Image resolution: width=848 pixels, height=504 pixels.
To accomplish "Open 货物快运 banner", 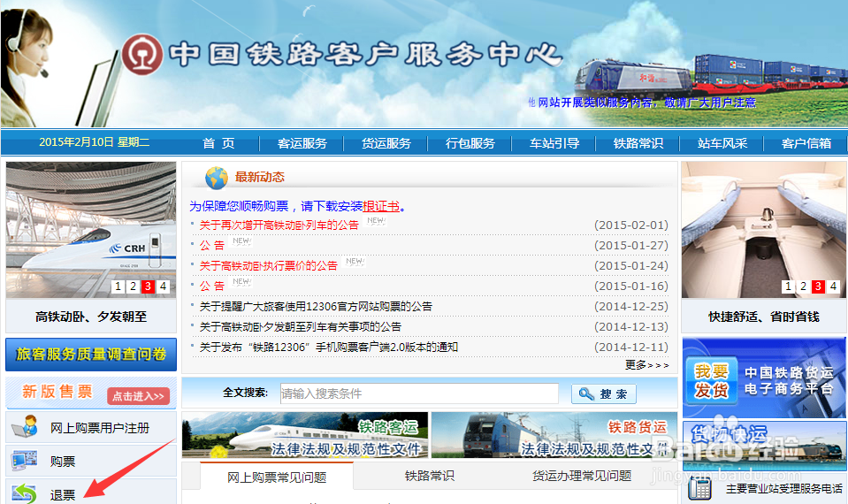I will click(x=764, y=447).
